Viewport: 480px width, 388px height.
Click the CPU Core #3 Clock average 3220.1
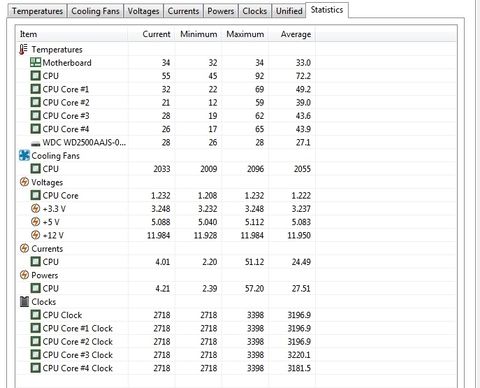(299, 355)
